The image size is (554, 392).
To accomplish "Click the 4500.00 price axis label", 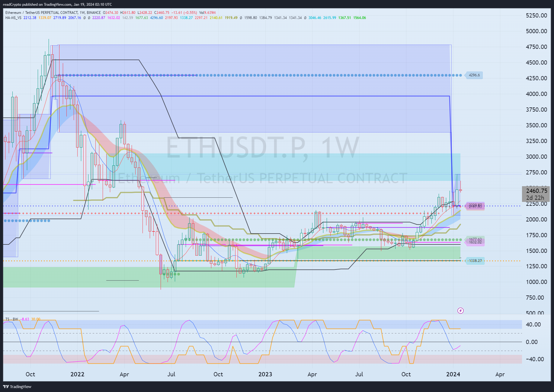I will pos(536,62).
